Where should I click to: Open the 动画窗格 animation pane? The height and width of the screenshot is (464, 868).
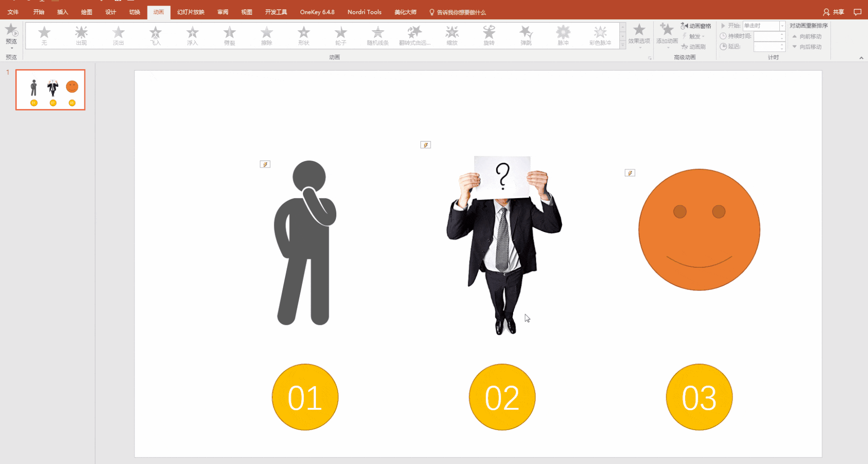pyautogui.click(x=696, y=26)
